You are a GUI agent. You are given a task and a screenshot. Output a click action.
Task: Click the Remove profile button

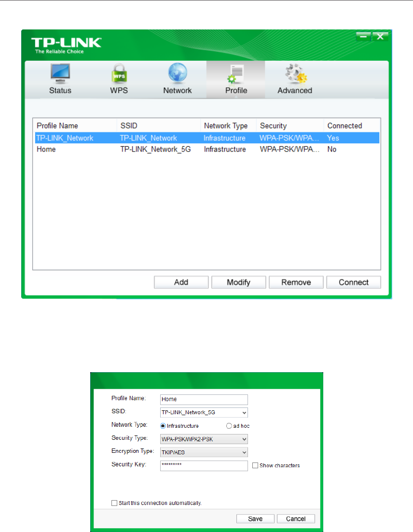coord(296,282)
